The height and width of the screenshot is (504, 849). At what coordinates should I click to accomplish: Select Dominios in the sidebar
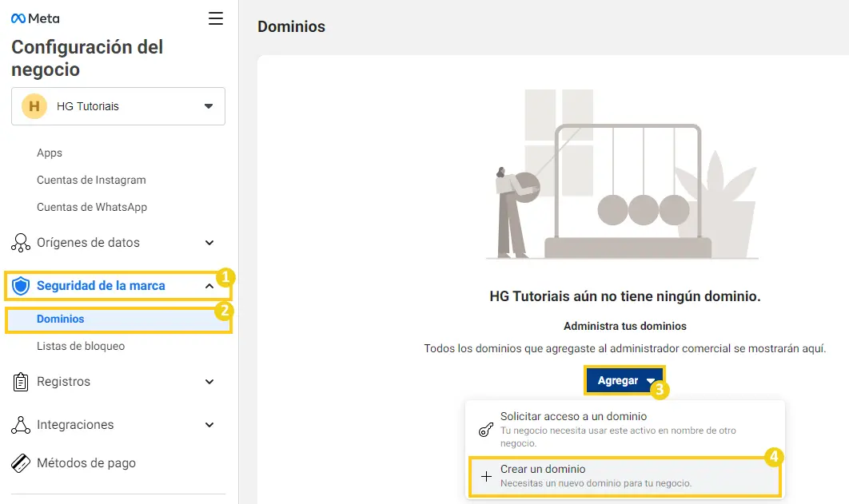point(118,319)
